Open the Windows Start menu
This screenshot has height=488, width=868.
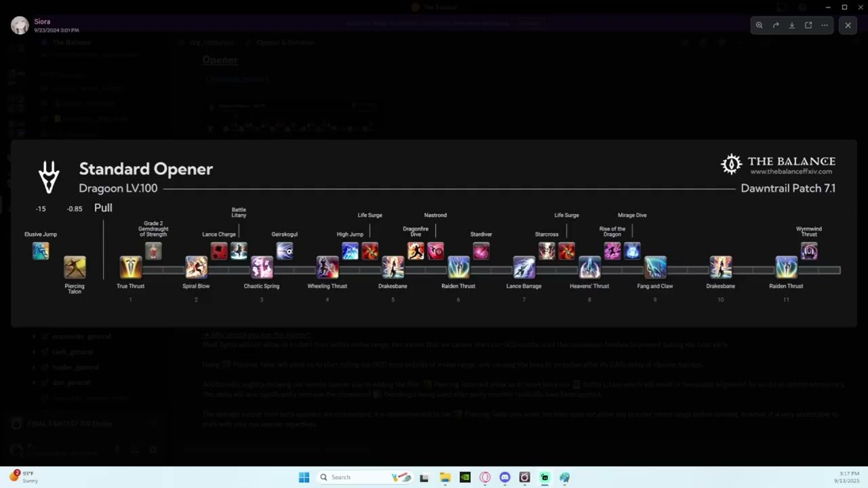(304, 477)
